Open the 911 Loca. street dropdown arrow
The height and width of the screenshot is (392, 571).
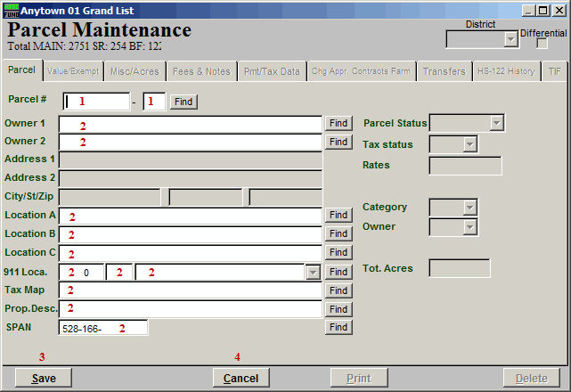pos(312,273)
